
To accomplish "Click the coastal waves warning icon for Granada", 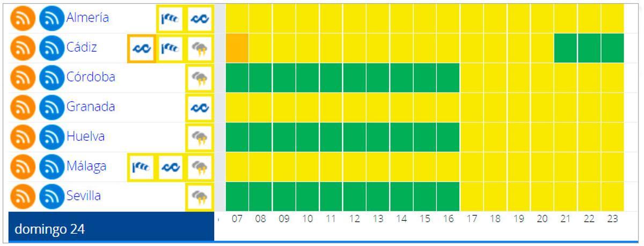I will click(x=200, y=108).
